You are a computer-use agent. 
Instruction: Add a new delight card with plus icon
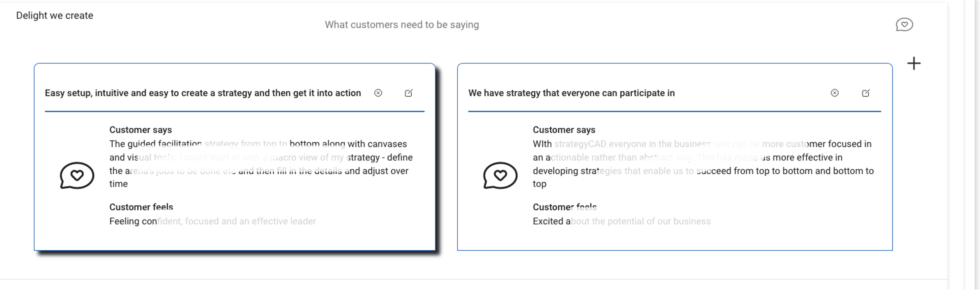913,64
